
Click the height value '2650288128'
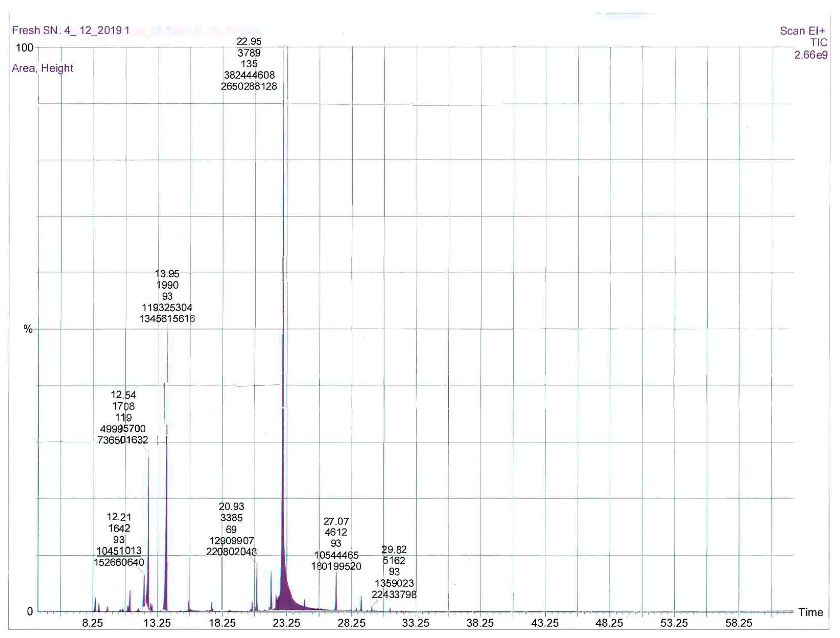point(249,87)
